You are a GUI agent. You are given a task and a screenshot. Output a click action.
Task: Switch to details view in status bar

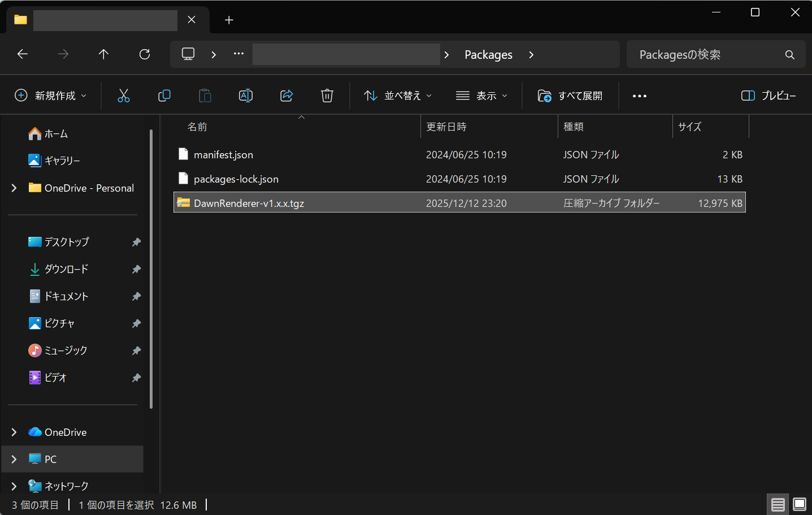778,504
